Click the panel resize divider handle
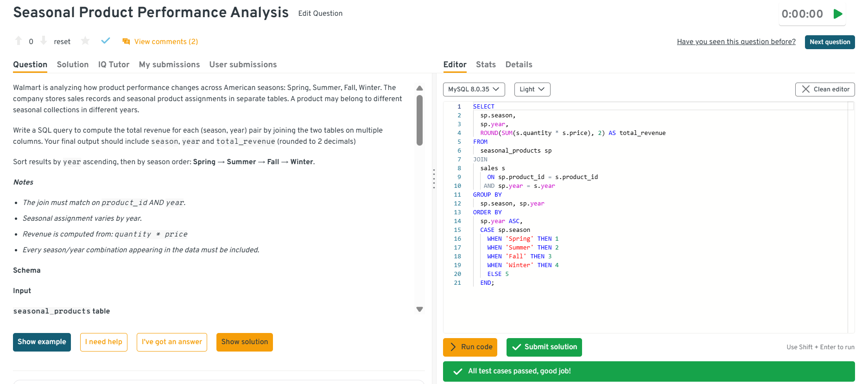 pyautogui.click(x=434, y=179)
